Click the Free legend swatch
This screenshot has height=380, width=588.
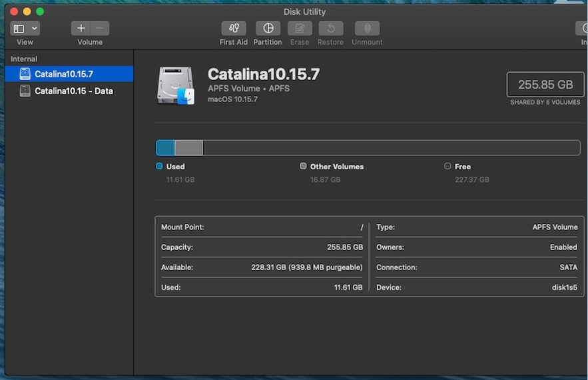click(447, 166)
